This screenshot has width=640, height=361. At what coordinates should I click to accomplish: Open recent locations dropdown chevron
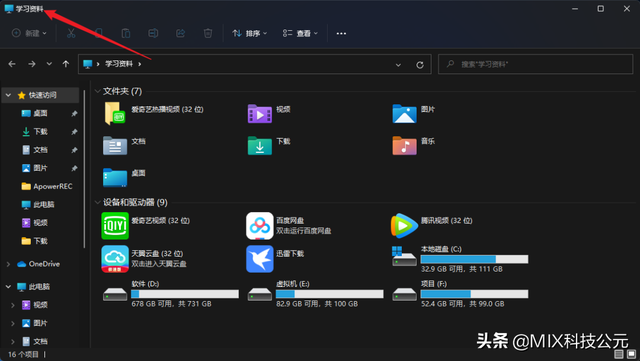(49, 64)
